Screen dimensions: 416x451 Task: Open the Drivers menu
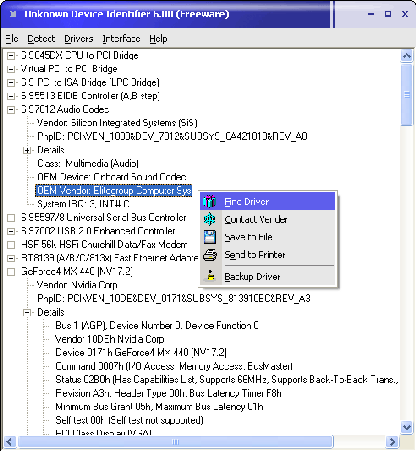tap(79, 39)
